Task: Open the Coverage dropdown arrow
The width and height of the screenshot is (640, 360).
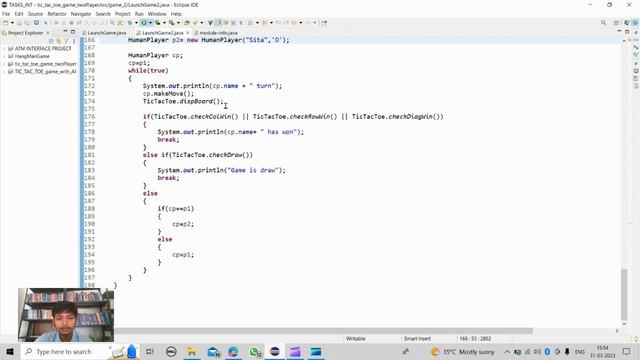Action: pyautogui.click(x=164, y=23)
